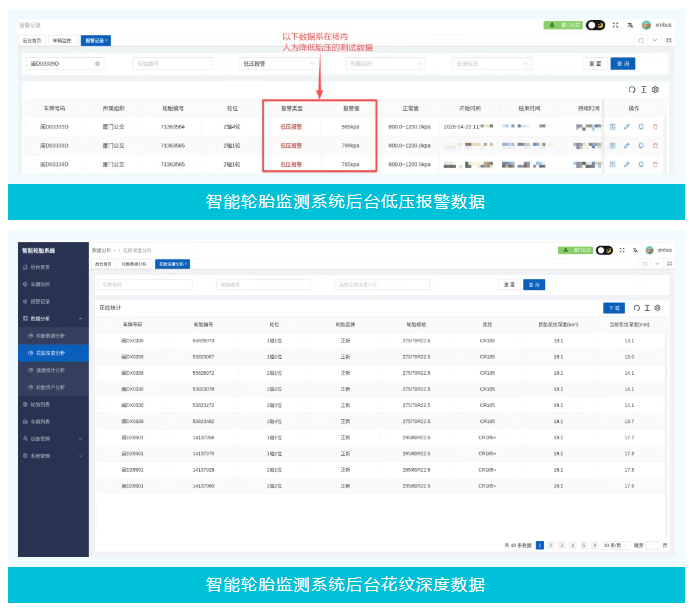Delete the 585kpa alarm row via trash icon
The image size is (691, 613).
tap(655, 127)
